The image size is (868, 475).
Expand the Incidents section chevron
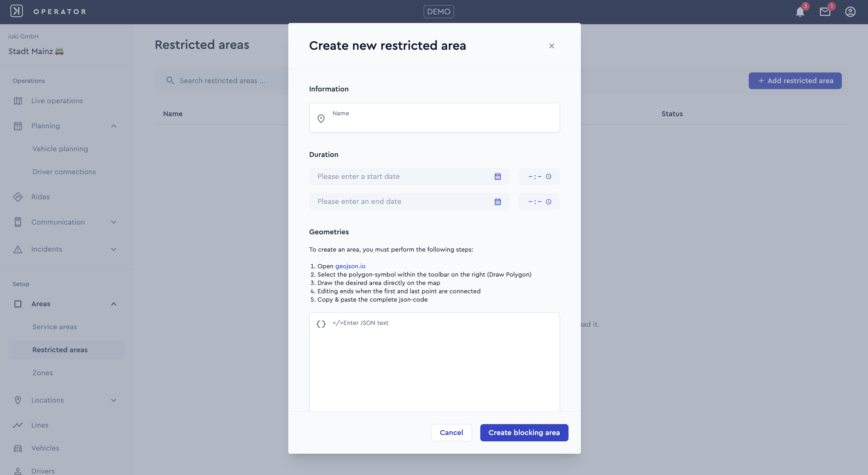coord(114,250)
